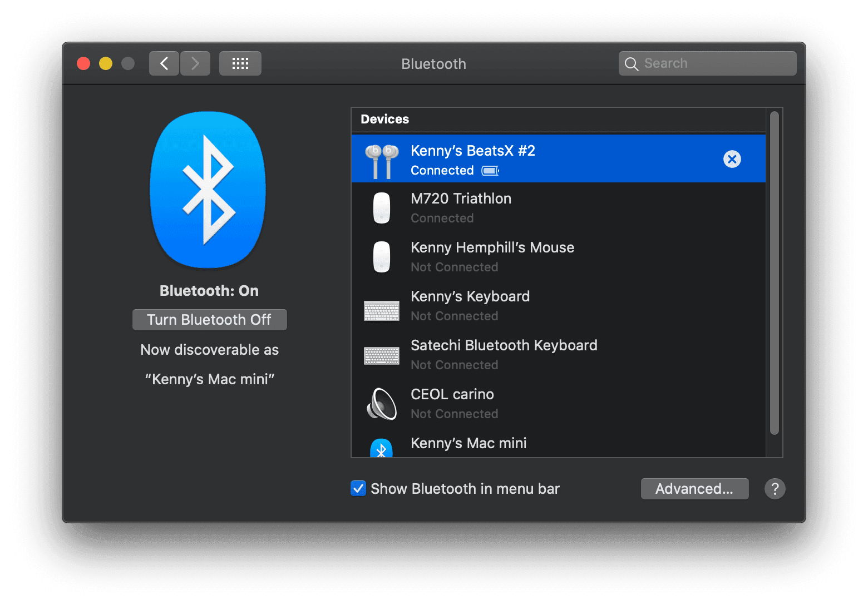Select Satechi Bluetooth Keyboard device name

click(x=504, y=345)
